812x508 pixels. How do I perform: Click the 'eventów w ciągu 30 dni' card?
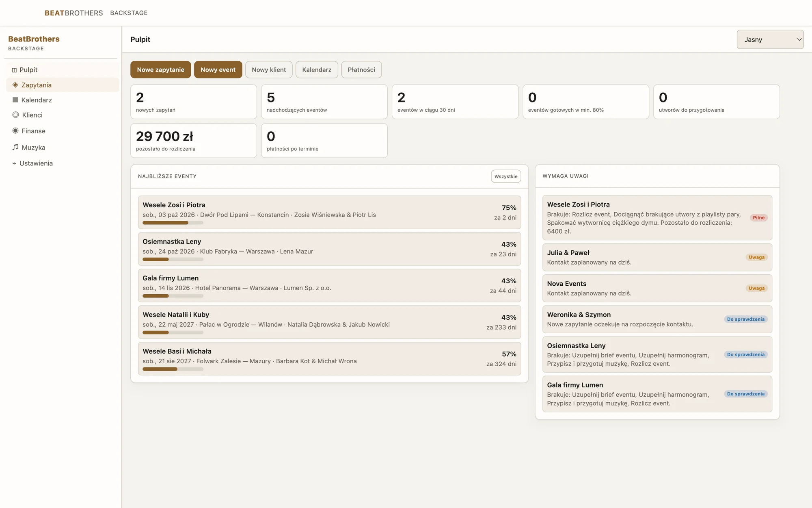455,102
